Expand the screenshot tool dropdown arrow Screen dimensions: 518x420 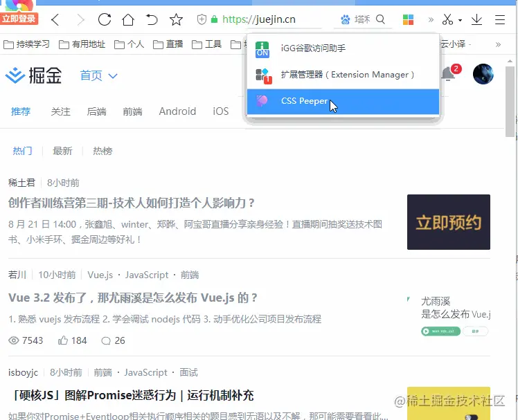[461, 20]
